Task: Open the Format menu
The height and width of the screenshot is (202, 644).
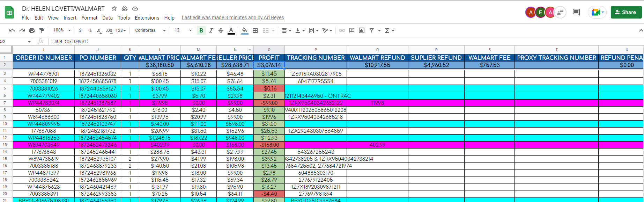Action: coord(89,18)
